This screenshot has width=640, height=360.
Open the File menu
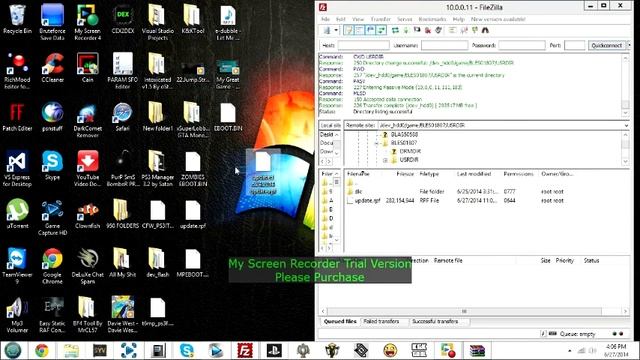click(325, 19)
